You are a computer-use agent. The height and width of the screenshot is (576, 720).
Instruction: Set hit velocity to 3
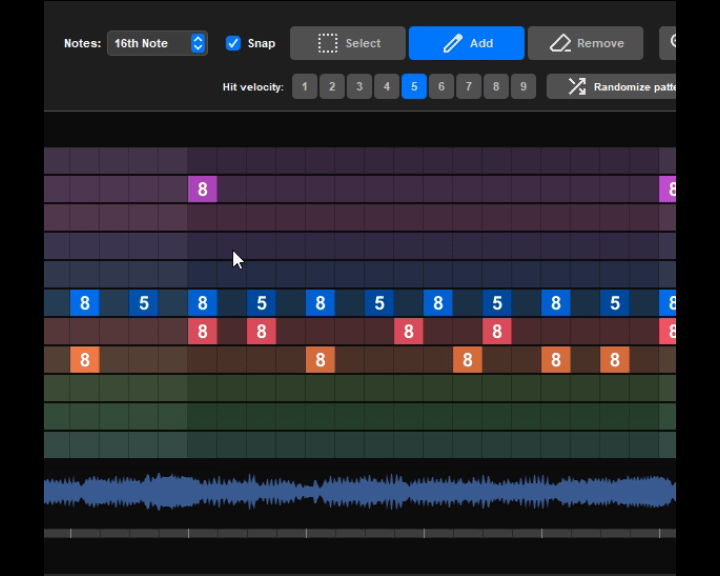[x=360, y=87]
